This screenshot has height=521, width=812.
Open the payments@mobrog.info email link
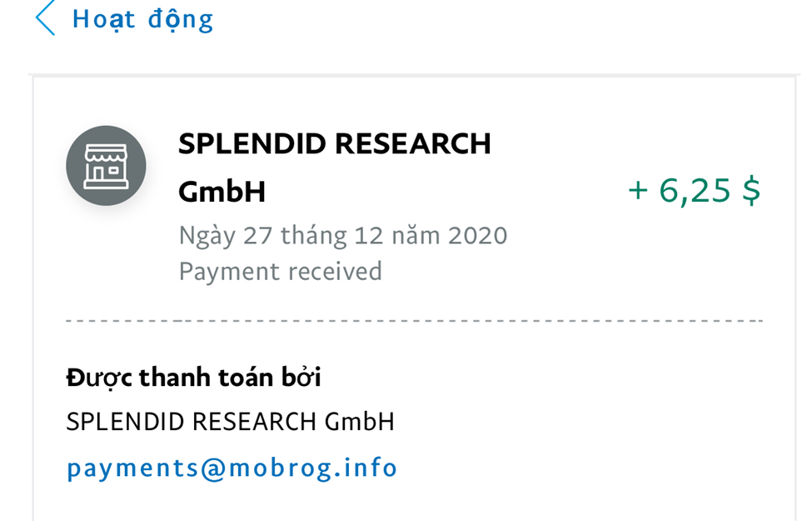point(232,468)
